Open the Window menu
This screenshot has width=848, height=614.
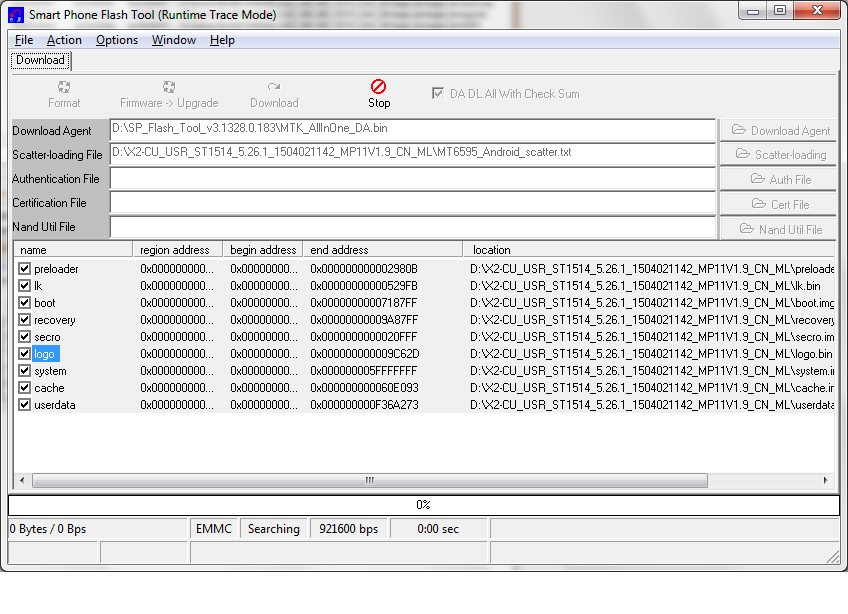[173, 40]
